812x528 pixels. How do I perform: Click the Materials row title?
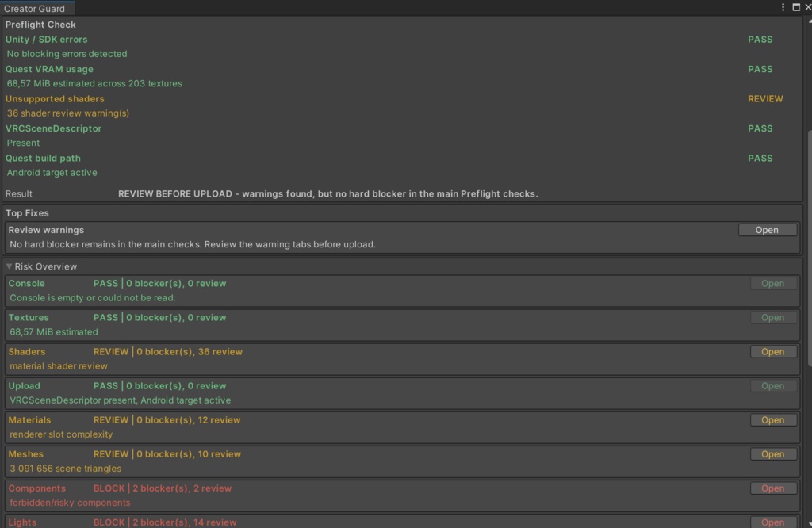click(x=29, y=420)
